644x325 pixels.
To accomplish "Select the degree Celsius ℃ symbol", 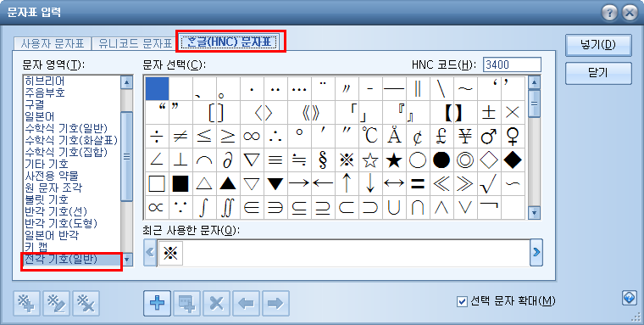I will coord(370,137).
